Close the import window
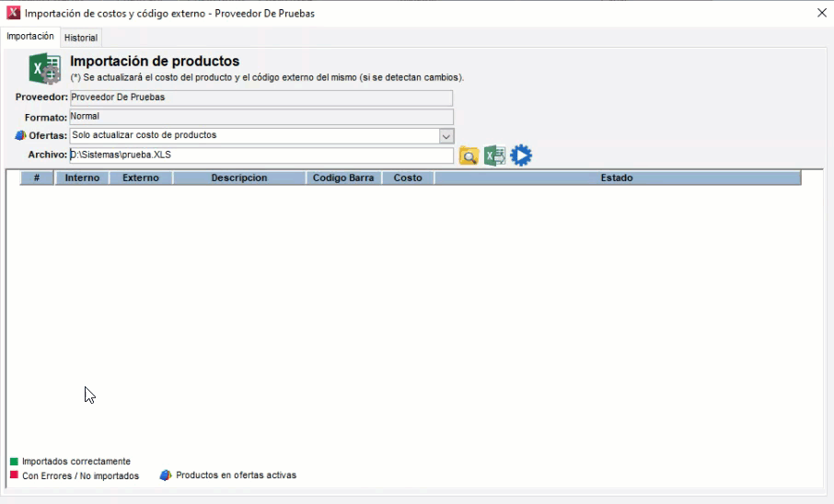The width and height of the screenshot is (834, 504). point(821,13)
